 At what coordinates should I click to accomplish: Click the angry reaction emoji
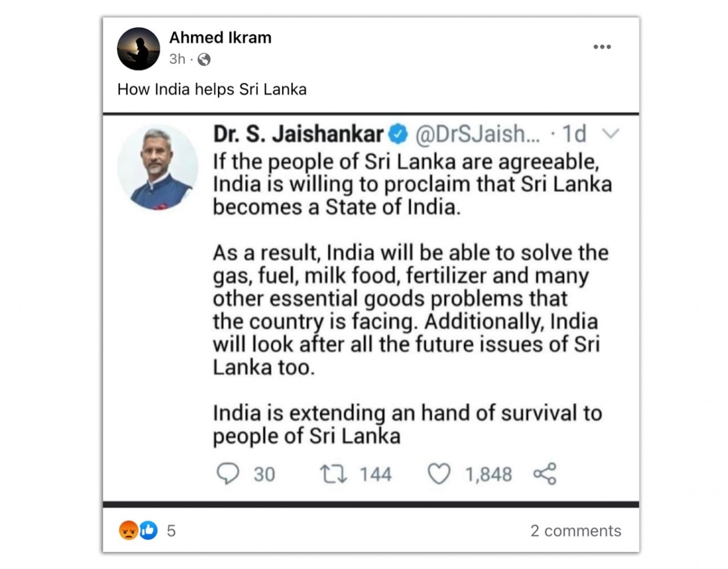coord(128,531)
